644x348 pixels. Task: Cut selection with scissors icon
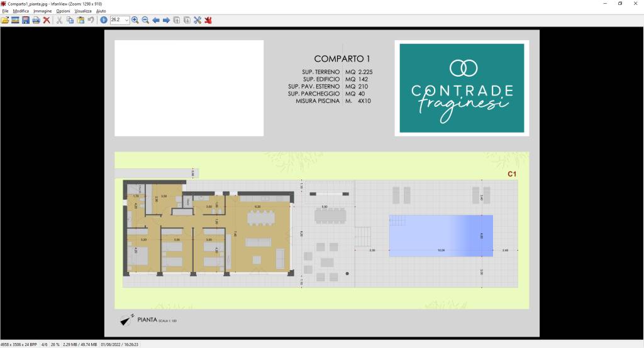pyautogui.click(x=60, y=20)
